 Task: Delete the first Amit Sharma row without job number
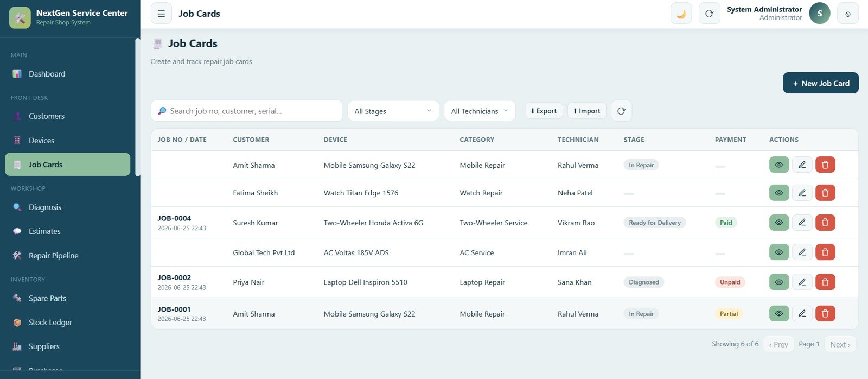825,165
